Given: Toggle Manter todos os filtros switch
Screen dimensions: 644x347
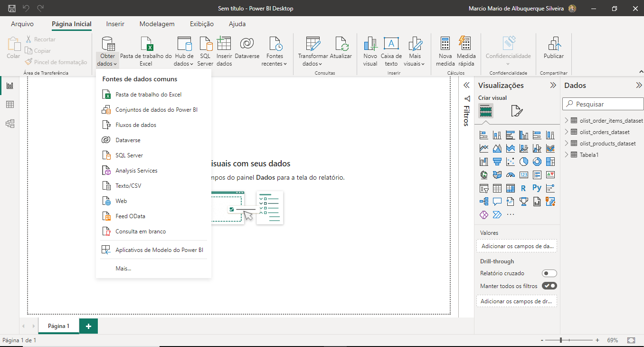Looking at the screenshot, I should tap(549, 286).
